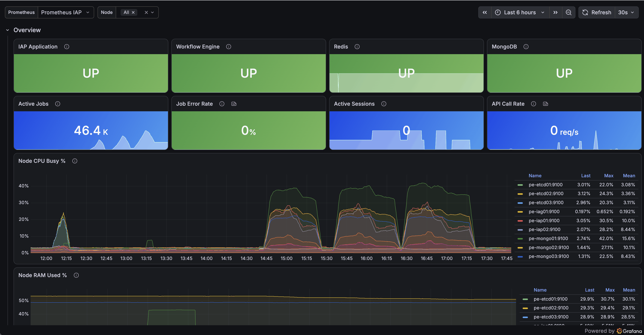
Task: Collapse the Overview row
Action: click(x=8, y=30)
